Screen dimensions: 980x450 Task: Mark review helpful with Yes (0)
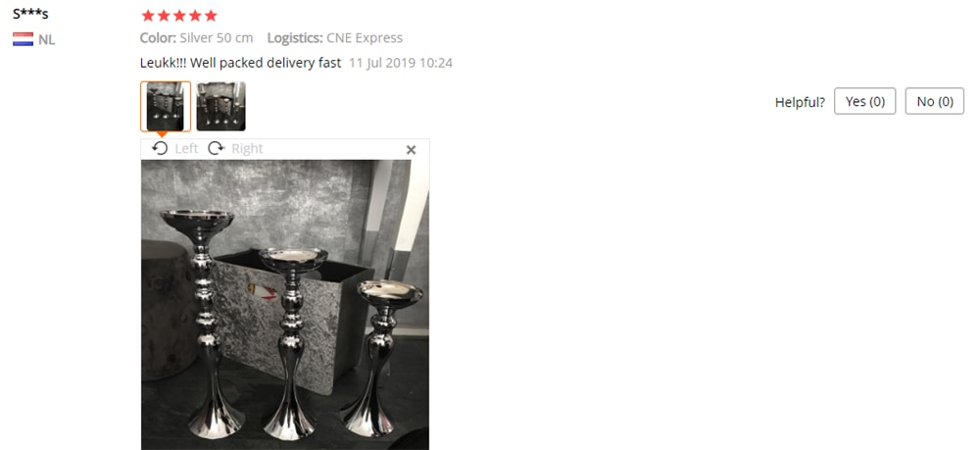(x=865, y=101)
